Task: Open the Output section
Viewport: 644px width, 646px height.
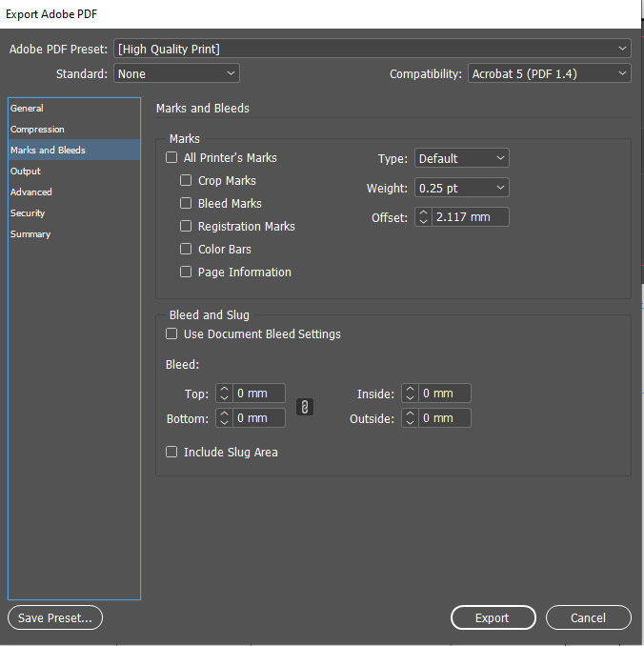Action: (x=74, y=171)
